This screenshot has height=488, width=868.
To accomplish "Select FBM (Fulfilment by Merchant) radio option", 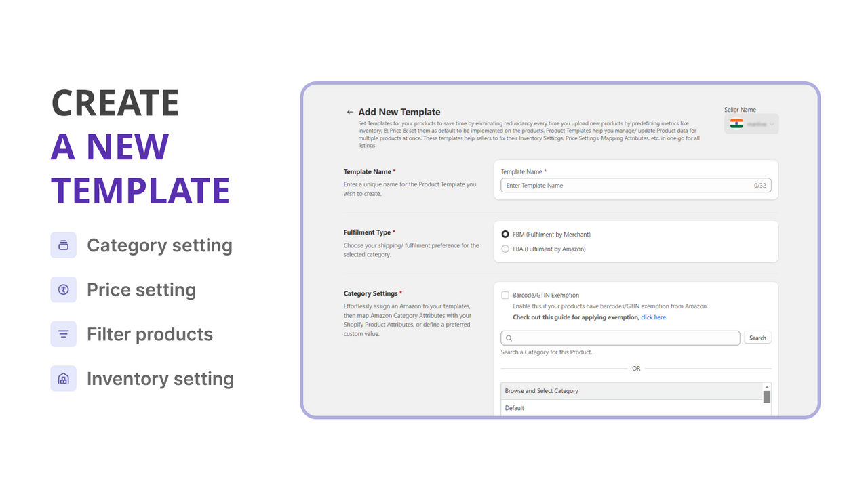I will [505, 235].
